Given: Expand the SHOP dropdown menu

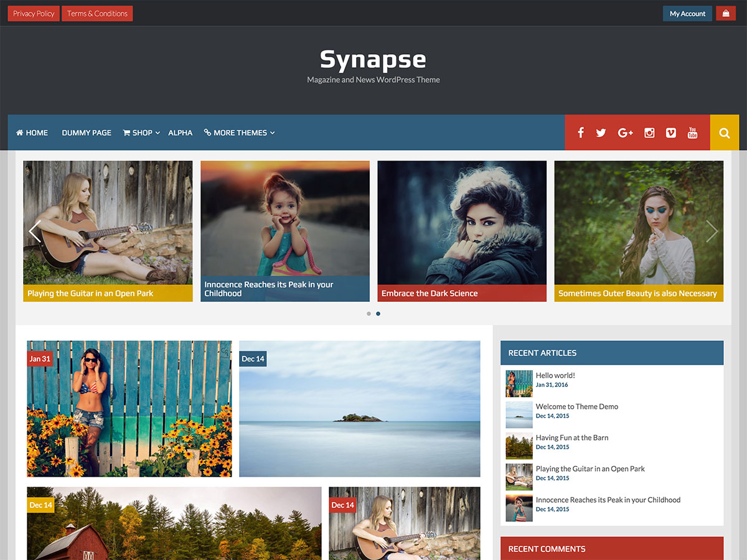Looking at the screenshot, I should [x=141, y=133].
